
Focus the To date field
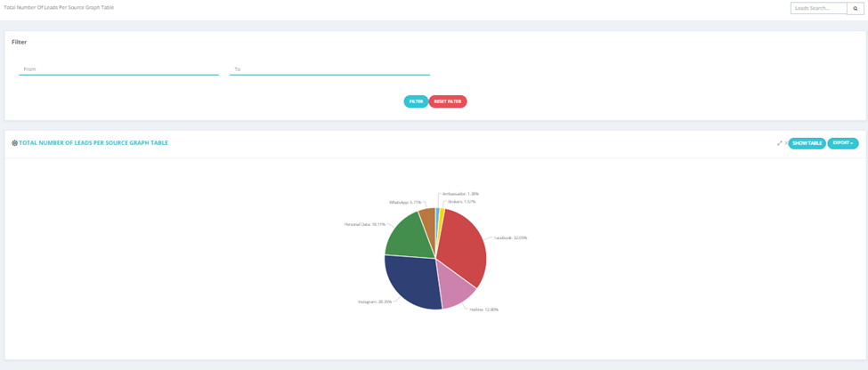coord(329,69)
